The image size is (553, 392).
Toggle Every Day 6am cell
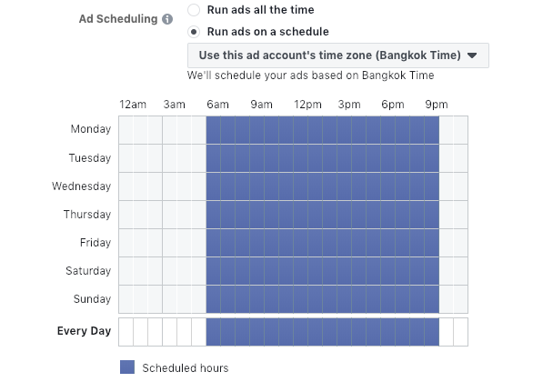(x=214, y=332)
